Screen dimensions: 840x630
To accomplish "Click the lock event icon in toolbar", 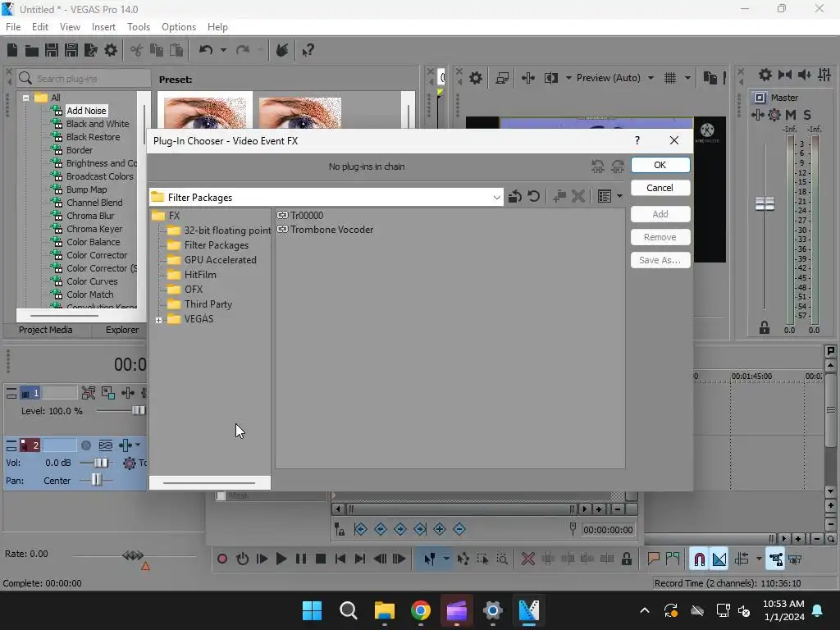I will pyautogui.click(x=626, y=559).
